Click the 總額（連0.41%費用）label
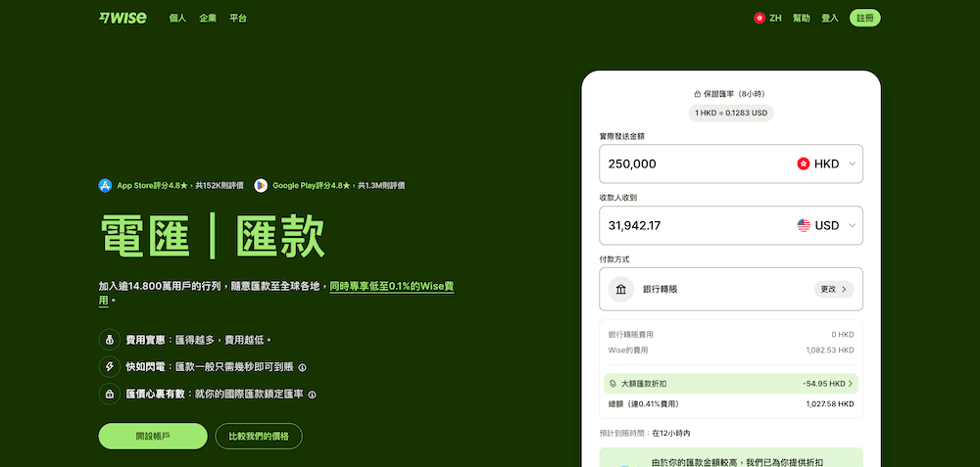The image size is (980, 467). click(643, 404)
